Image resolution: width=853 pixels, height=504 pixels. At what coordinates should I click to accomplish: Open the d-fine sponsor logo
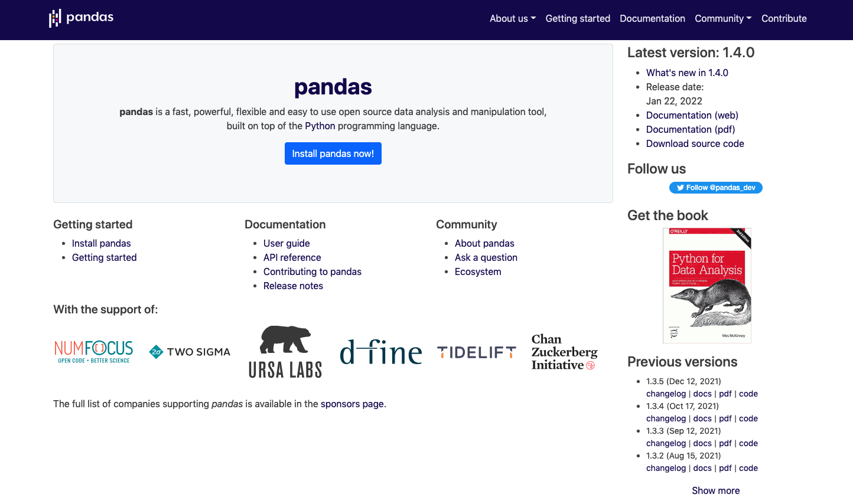(x=381, y=352)
